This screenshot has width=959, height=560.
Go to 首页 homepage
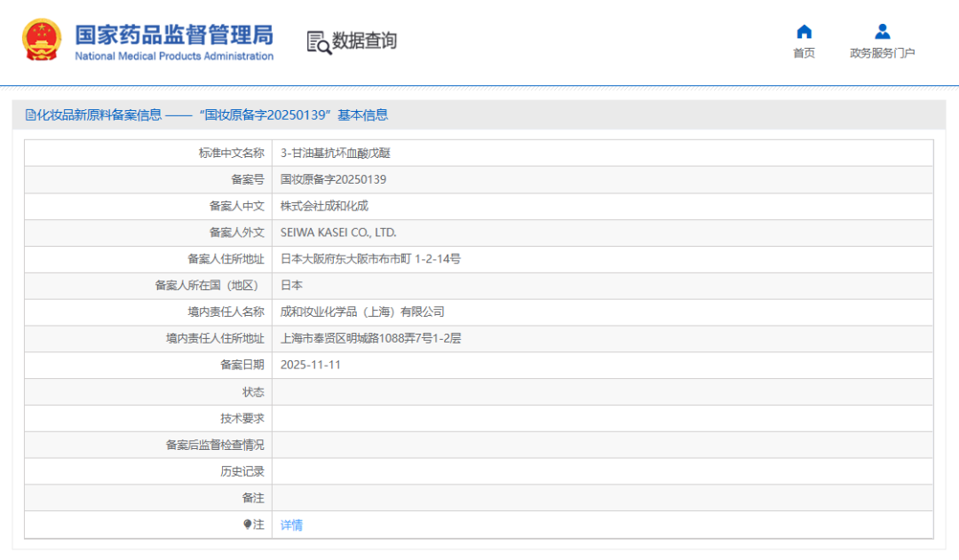pos(804,51)
